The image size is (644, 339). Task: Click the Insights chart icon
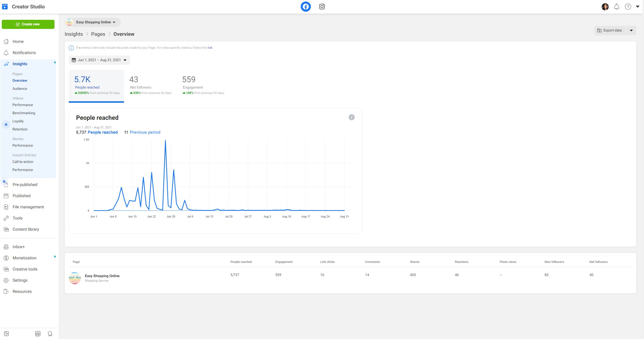[6, 64]
